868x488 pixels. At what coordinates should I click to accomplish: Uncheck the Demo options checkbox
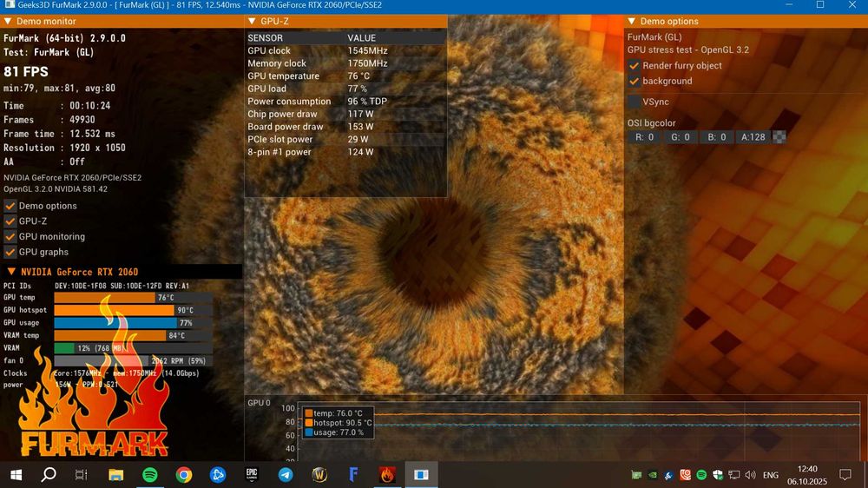10,206
